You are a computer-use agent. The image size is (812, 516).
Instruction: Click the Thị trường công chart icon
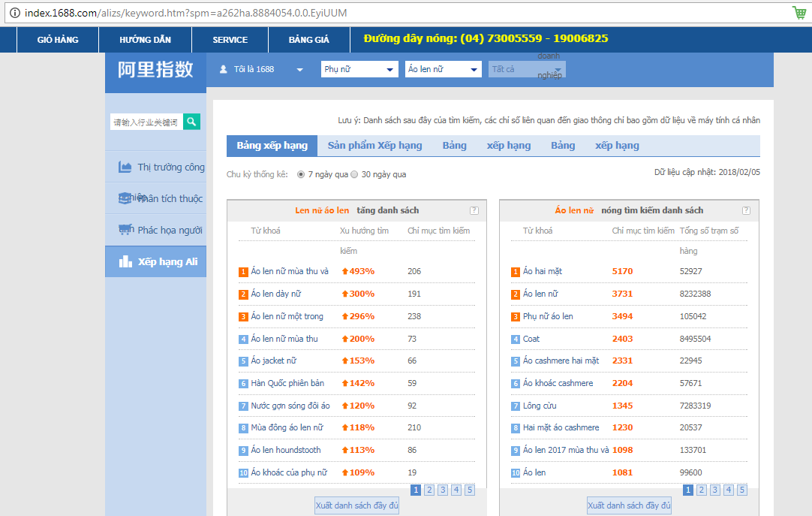125,167
